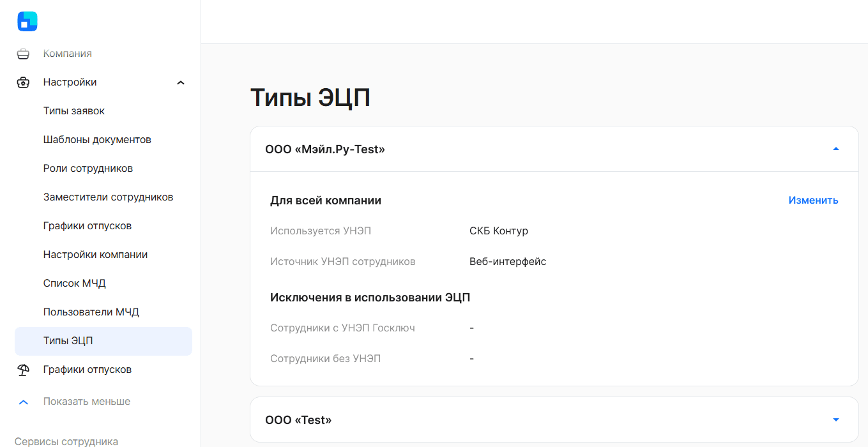Image resolution: width=868 pixels, height=447 pixels.
Task: Collapse the Настройки menu chevron
Action: pos(181,82)
